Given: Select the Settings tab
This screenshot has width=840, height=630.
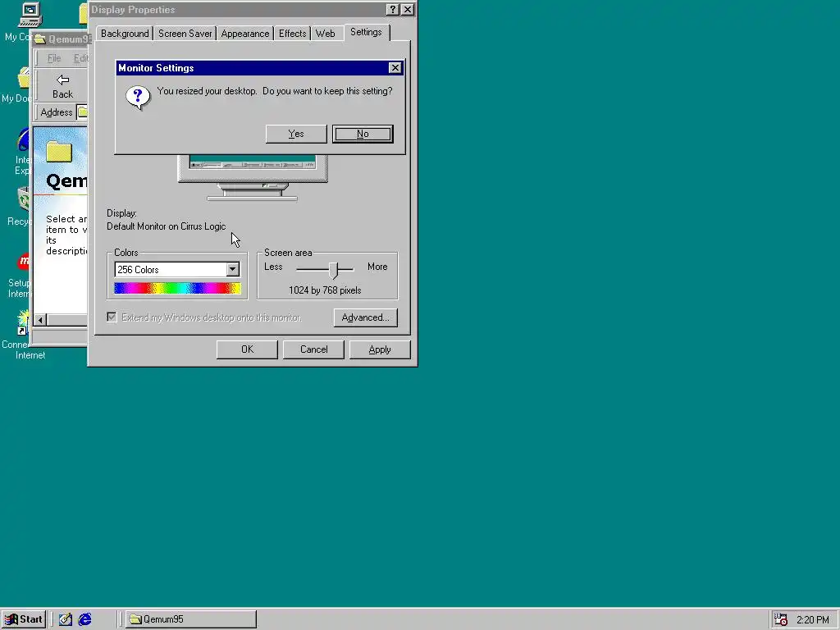Looking at the screenshot, I should (x=367, y=32).
